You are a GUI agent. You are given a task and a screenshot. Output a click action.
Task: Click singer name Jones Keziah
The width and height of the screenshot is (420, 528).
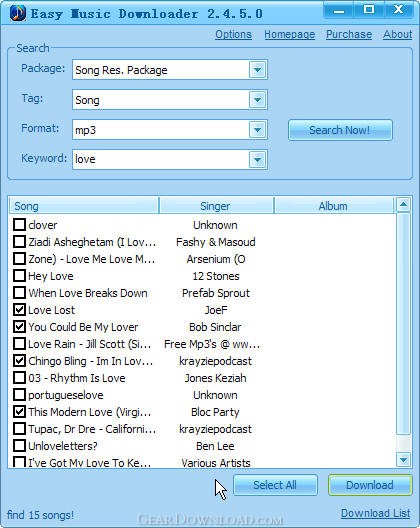coord(215,378)
